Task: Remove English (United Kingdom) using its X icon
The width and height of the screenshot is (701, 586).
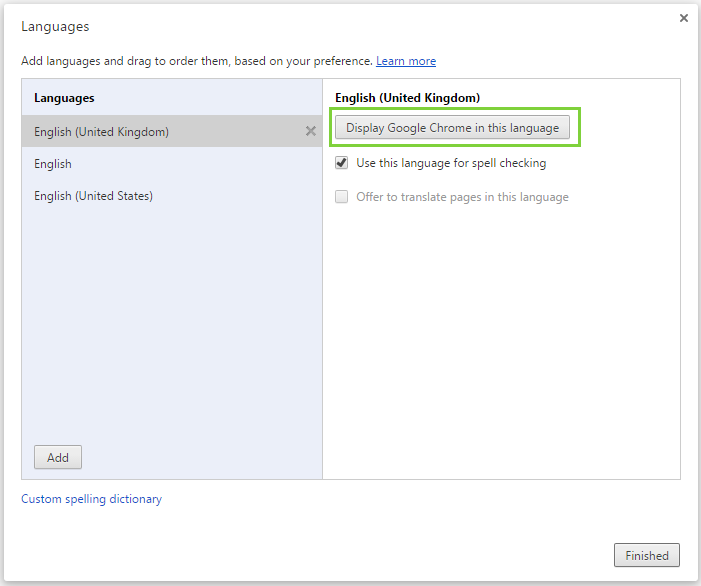Action: (310, 131)
